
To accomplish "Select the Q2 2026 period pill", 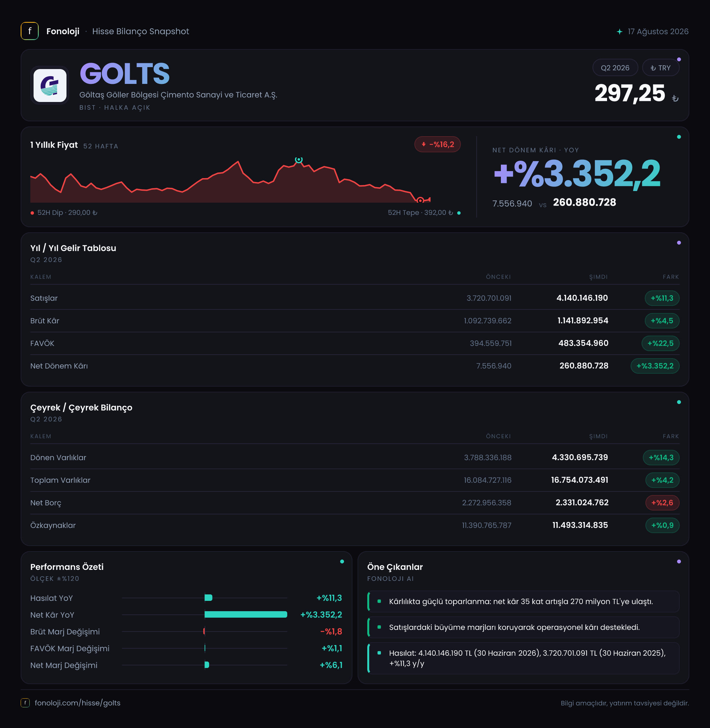I will click(x=615, y=68).
